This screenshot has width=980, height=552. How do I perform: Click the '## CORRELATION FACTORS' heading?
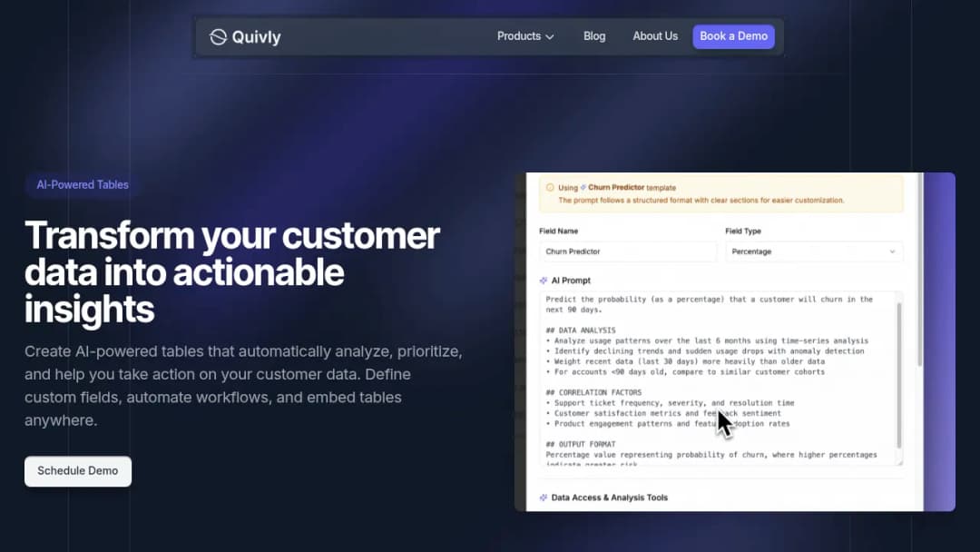593,392
